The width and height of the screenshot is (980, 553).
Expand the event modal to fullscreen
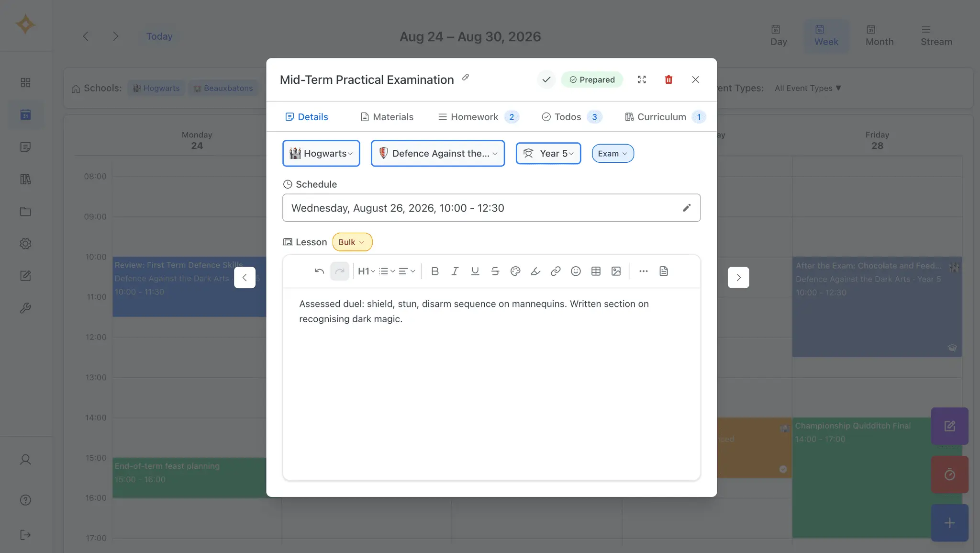[x=642, y=79]
